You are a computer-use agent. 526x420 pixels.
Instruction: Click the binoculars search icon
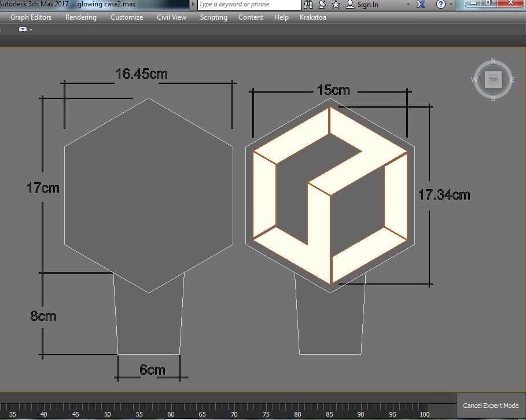(x=308, y=5)
